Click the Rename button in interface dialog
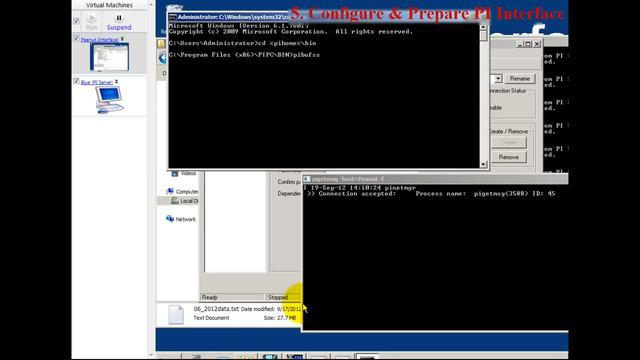Image resolution: width=640 pixels, height=360 pixels. (x=519, y=78)
